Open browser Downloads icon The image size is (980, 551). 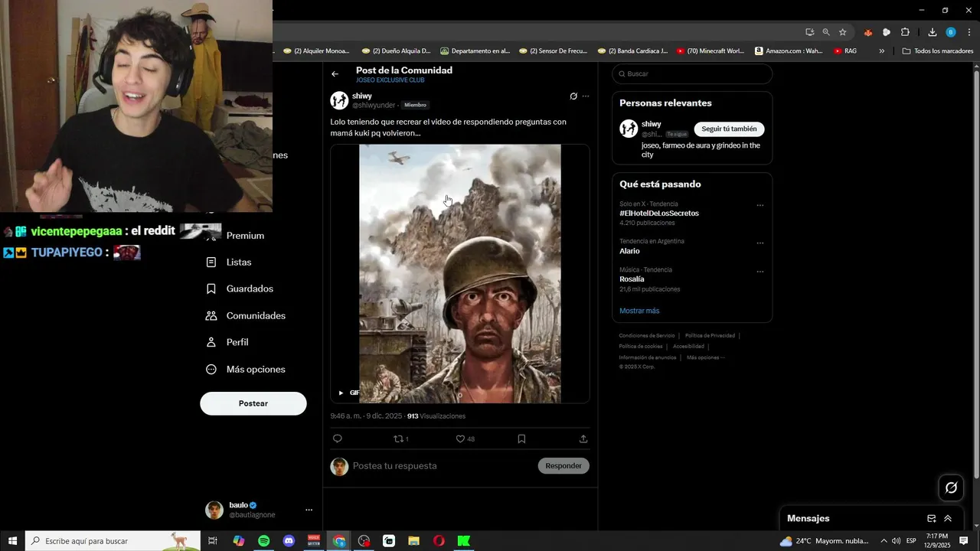point(933,32)
